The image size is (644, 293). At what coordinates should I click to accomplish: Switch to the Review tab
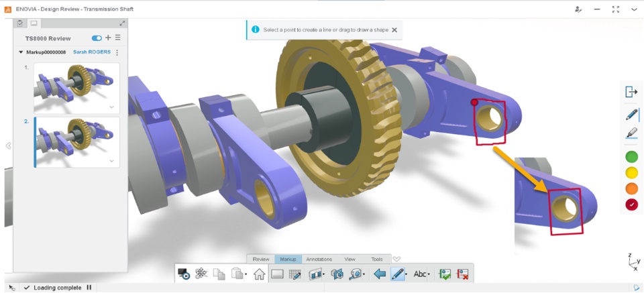(261, 259)
